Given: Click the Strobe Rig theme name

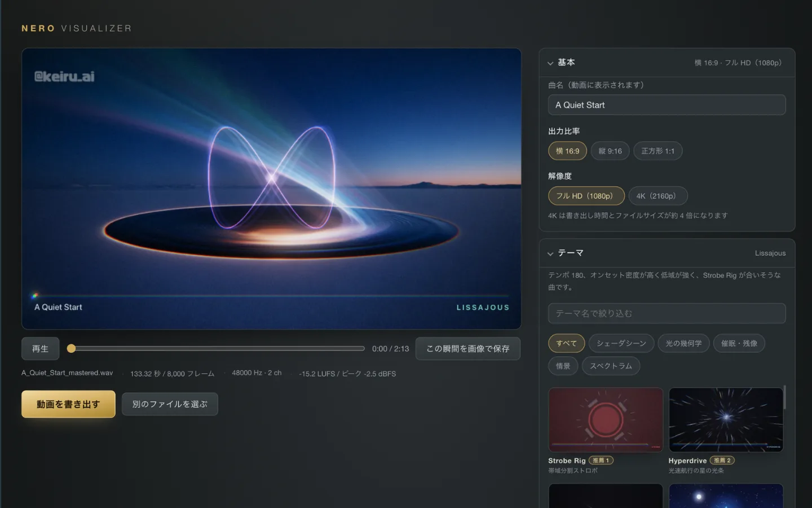Looking at the screenshot, I should click(567, 461).
